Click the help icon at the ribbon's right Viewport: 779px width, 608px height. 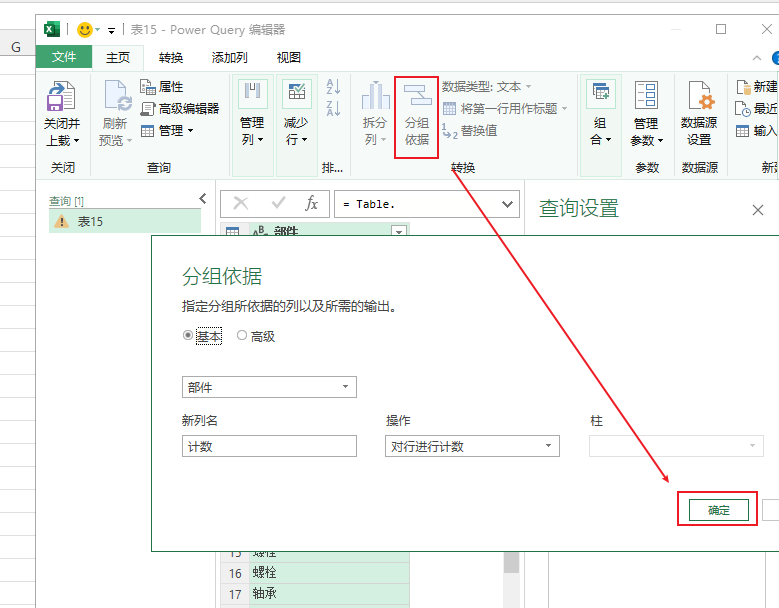tap(775, 58)
